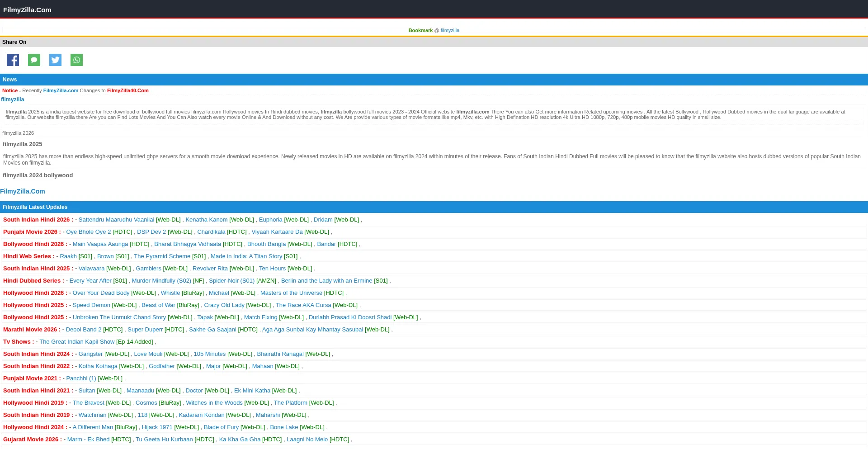The height and width of the screenshot is (449, 868).
Task: Open Bhairathi Ranagal movie link
Action: point(280,354)
